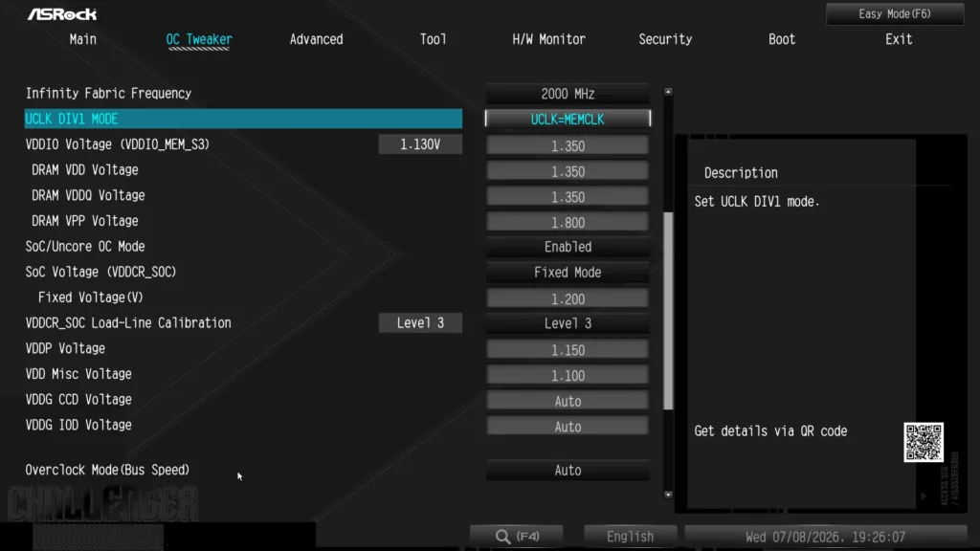Select the VDDG CCD Voltage label

tap(78, 400)
